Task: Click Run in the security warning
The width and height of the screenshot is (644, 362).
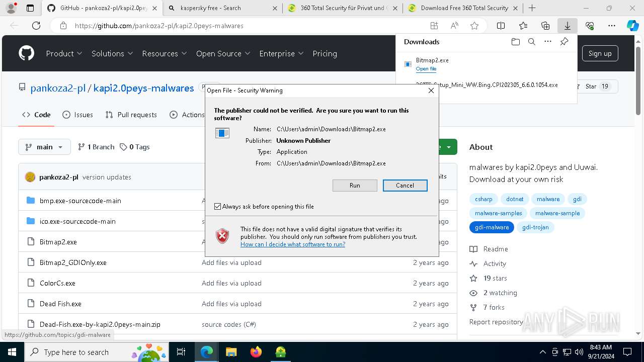Action: pyautogui.click(x=355, y=186)
